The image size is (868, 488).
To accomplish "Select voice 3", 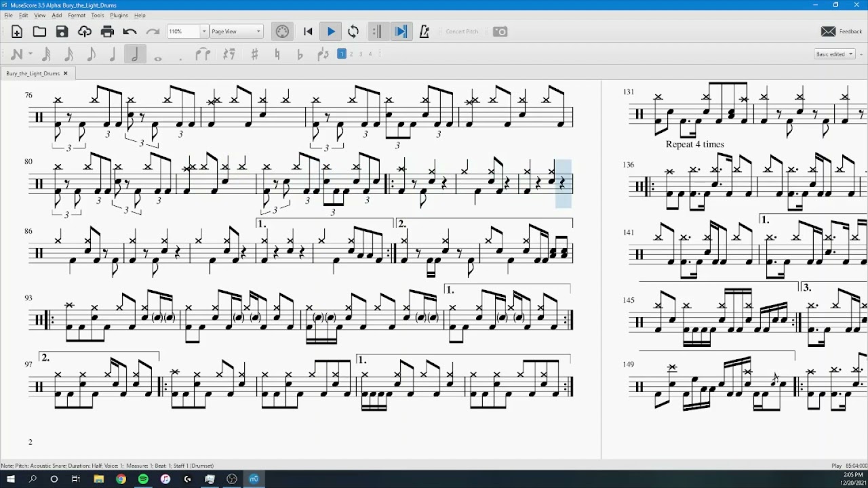I will (361, 54).
